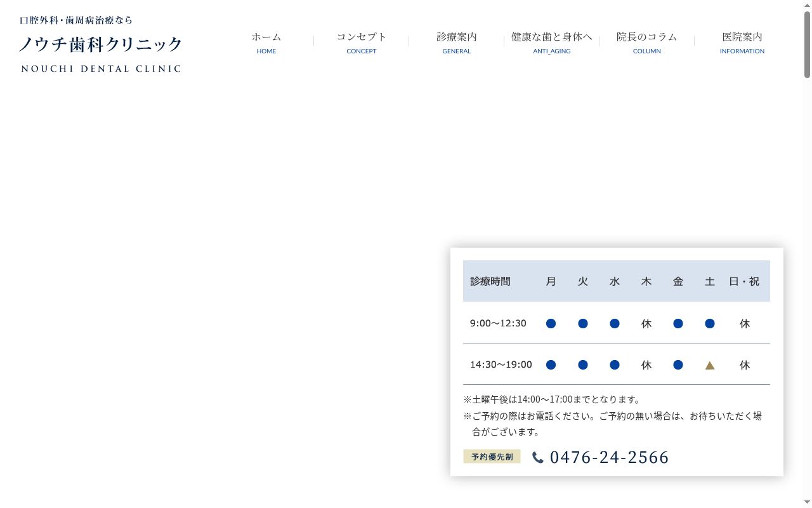This screenshot has width=812, height=508.
Task: Click the note about 土曜午後は14:00～17:00
Action: pyautogui.click(x=553, y=399)
